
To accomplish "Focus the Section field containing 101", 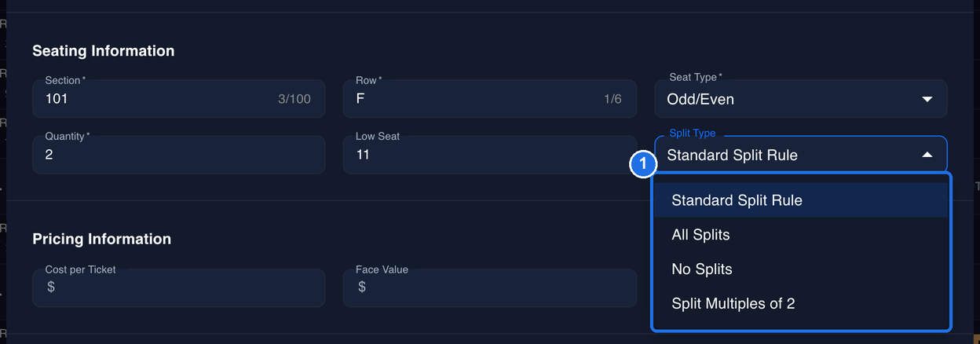I will coord(179,99).
